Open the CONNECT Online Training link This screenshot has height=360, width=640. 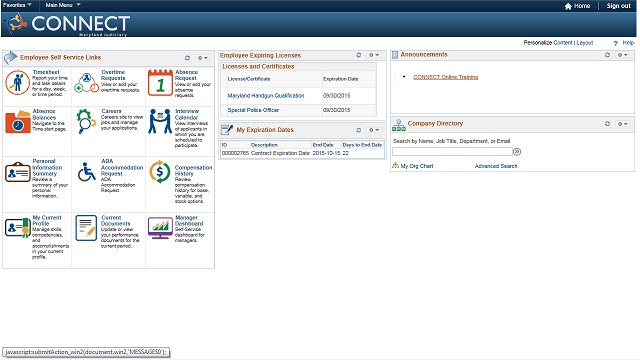[x=445, y=77]
